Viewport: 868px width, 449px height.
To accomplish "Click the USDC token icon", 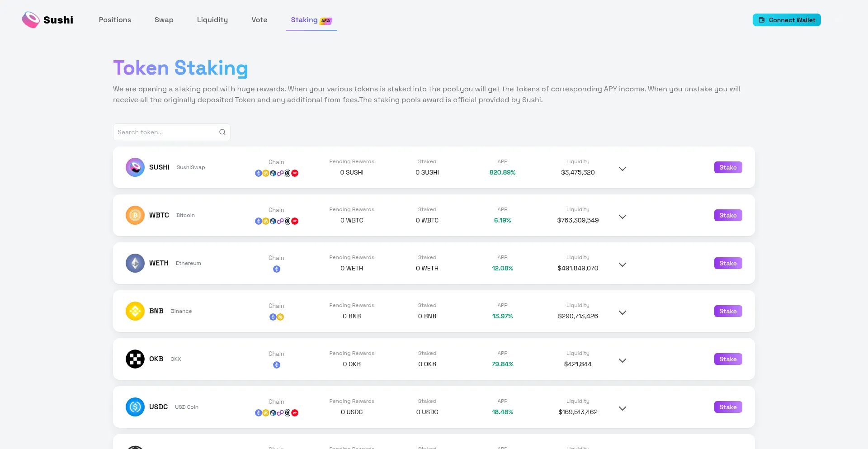I will tap(135, 407).
